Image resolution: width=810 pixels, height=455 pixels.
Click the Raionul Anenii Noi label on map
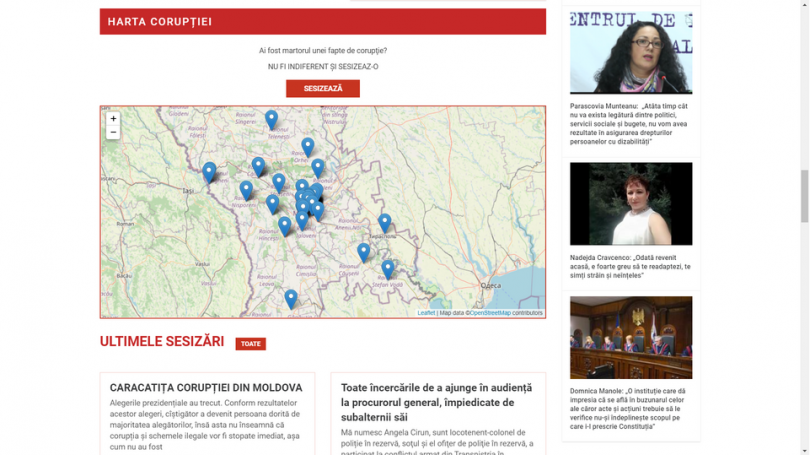tap(348, 225)
